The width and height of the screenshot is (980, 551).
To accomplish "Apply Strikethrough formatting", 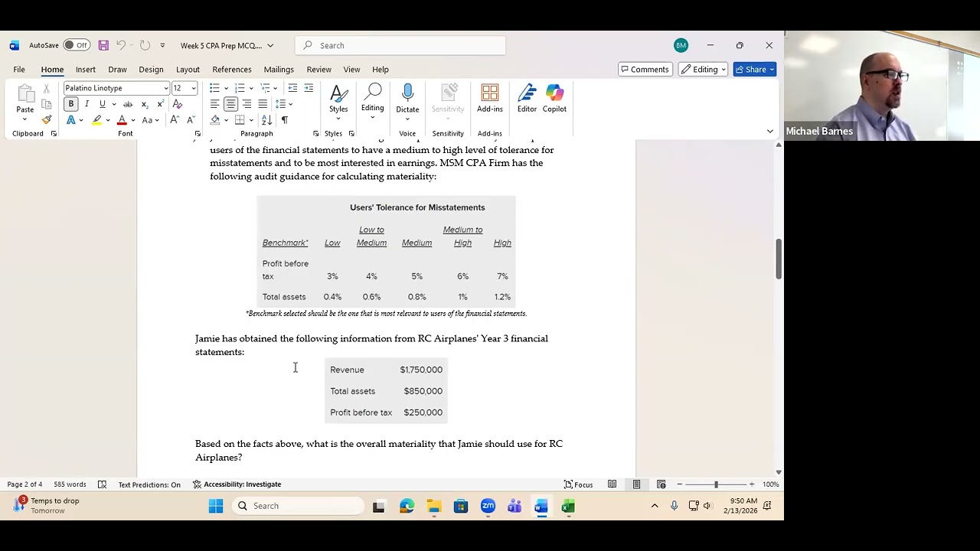I will (128, 104).
